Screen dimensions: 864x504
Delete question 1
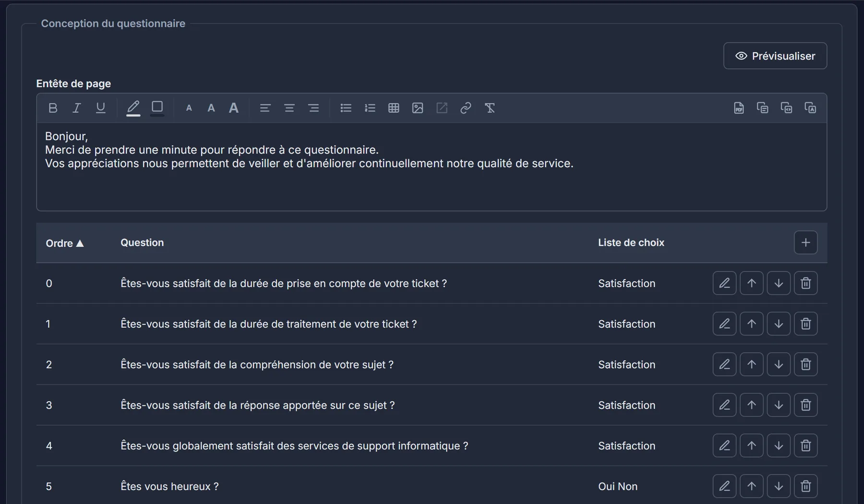pyautogui.click(x=805, y=324)
